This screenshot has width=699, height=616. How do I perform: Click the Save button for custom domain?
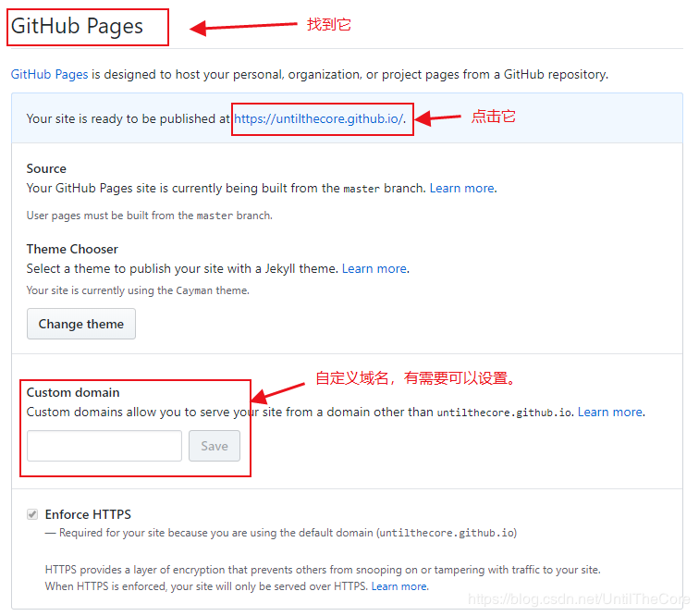215,446
